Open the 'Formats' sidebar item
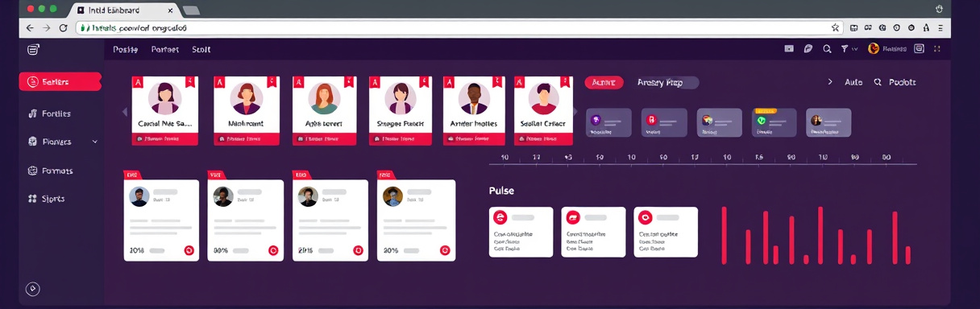 tap(51, 171)
